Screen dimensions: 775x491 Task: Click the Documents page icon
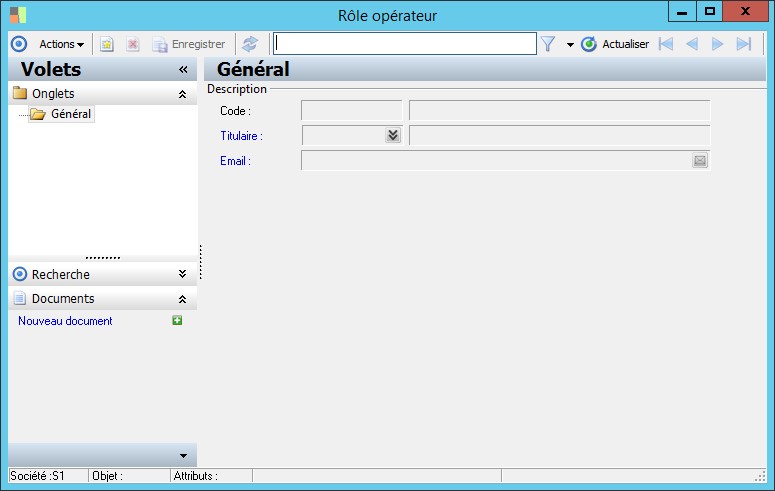20,298
